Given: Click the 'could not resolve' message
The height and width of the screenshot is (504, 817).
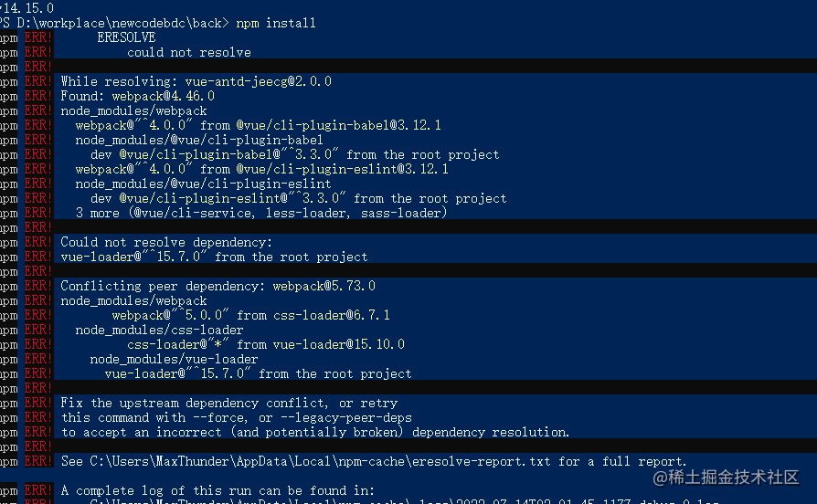Looking at the screenshot, I should (x=188, y=52).
